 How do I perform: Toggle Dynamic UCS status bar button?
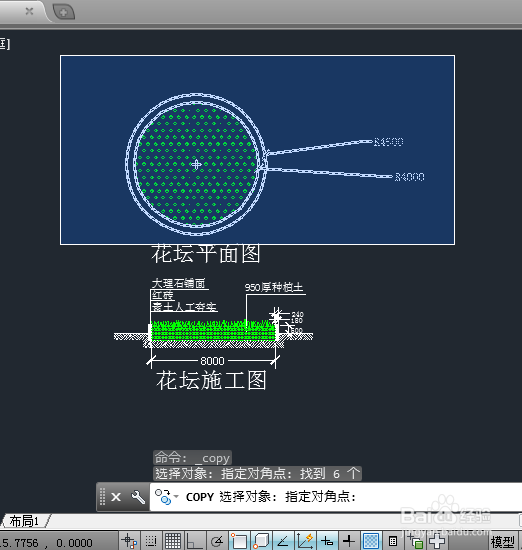click(304, 541)
